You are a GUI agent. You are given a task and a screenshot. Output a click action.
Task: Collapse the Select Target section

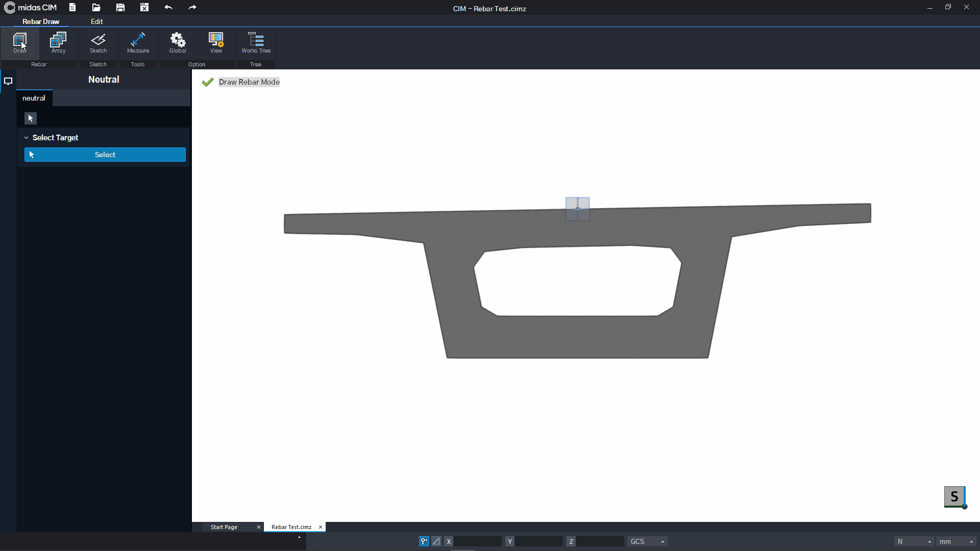(27, 138)
